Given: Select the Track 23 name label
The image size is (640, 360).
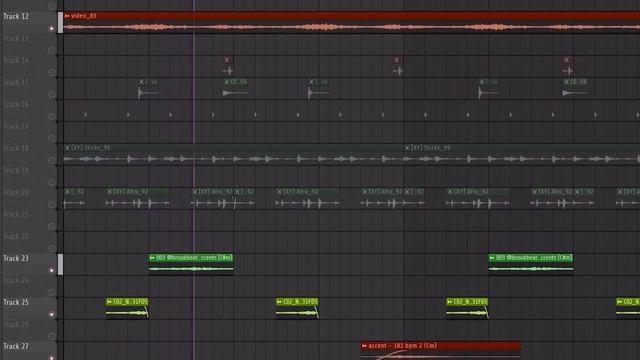Looking at the screenshot, I should pos(16,258).
